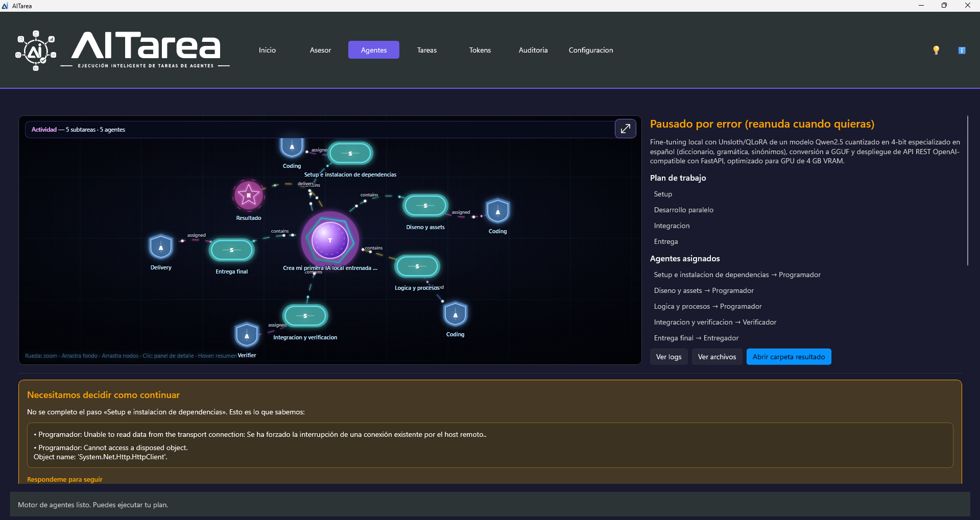
Task: Click the 'Setup' plan step
Action: click(663, 194)
